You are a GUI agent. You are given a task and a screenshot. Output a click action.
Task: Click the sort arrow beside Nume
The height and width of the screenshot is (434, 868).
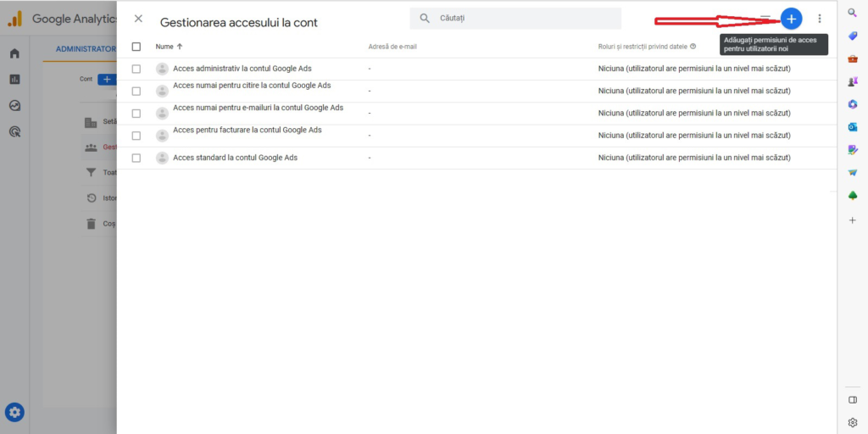click(x=180, y=47)
